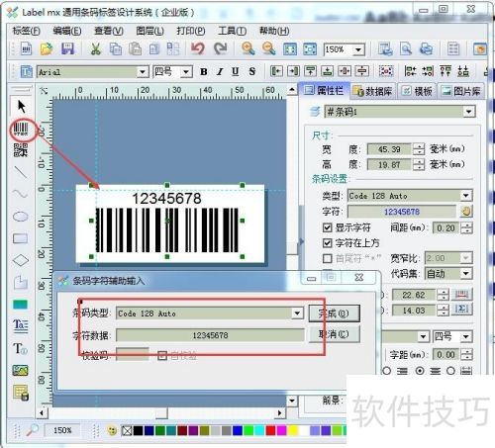Open the #条码1 object dropdown
Image resolution: width=495 pixels, height=448 pixels.
[469, 112]
